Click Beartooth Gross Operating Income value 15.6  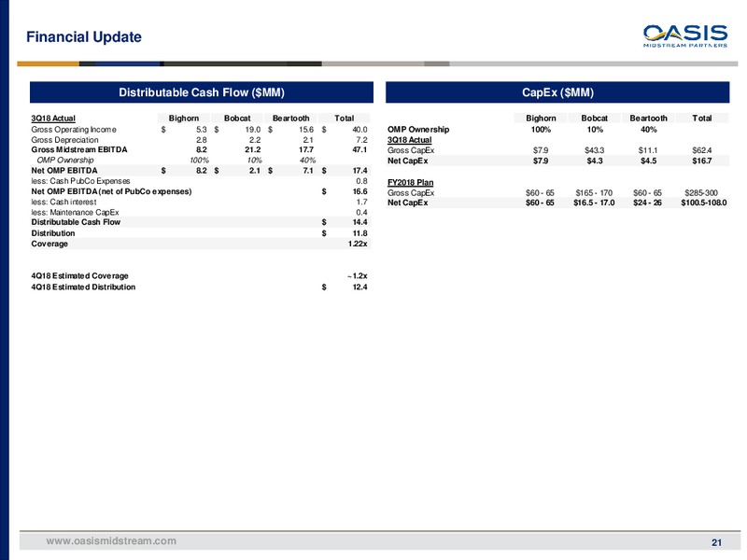(306, 130)
